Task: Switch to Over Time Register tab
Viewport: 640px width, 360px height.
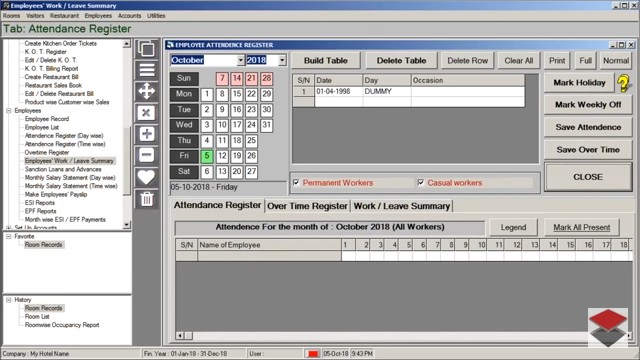Action: point(307,206)
